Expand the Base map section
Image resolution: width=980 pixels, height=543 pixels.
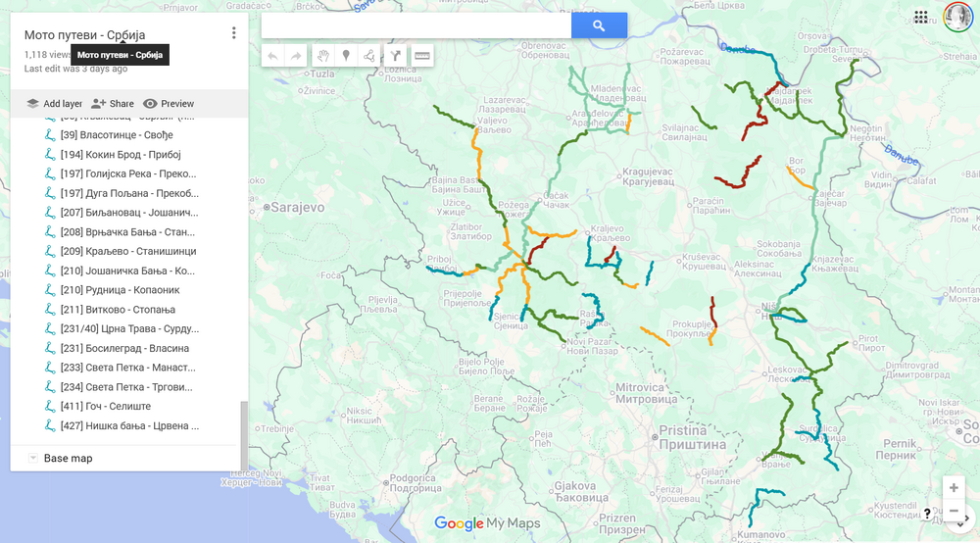pyautogui.click(x=33, y=458)
